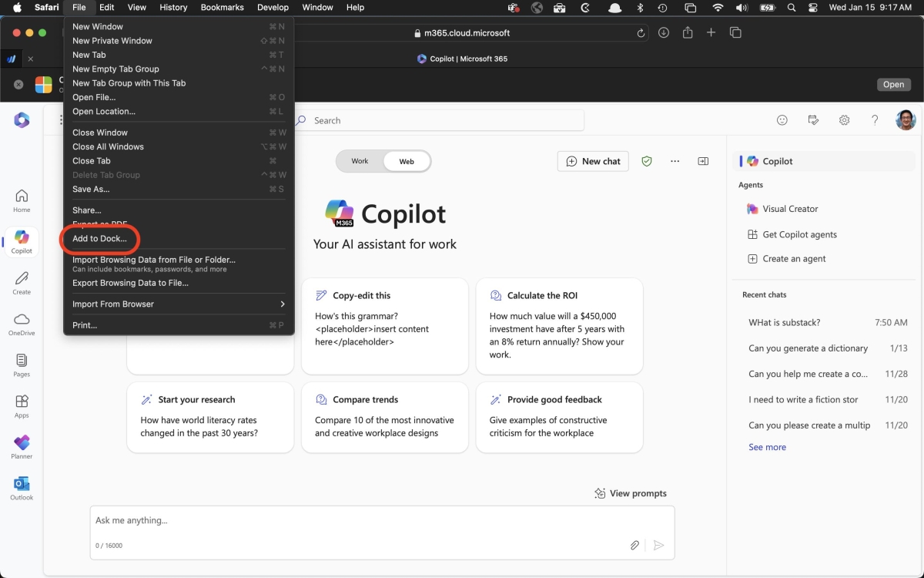Expand the Import From Browser submenu
The width and height of the screenshot is (924, 578).
(179, 304)
